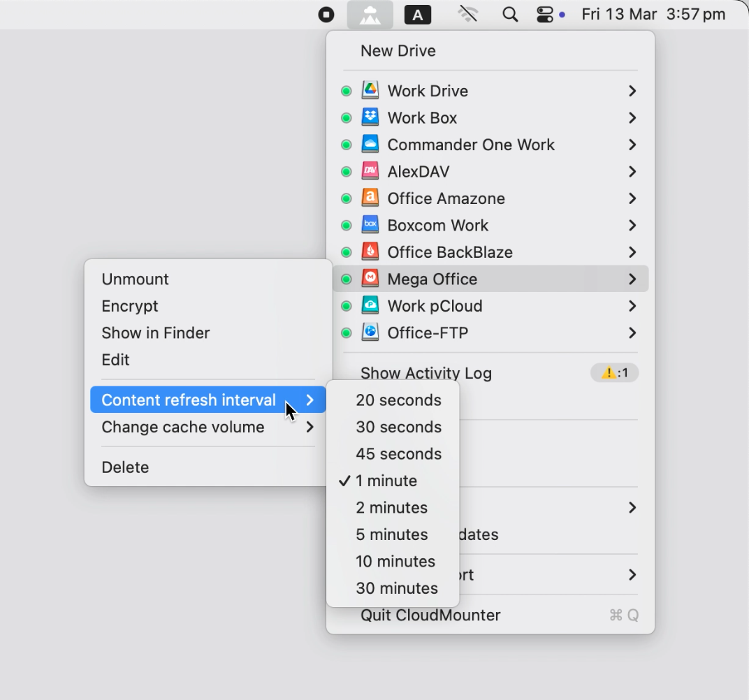Screen dimensions: 749x700
Task: Set refresh interval to 5 minutes
Action: [x=393, y=534]
